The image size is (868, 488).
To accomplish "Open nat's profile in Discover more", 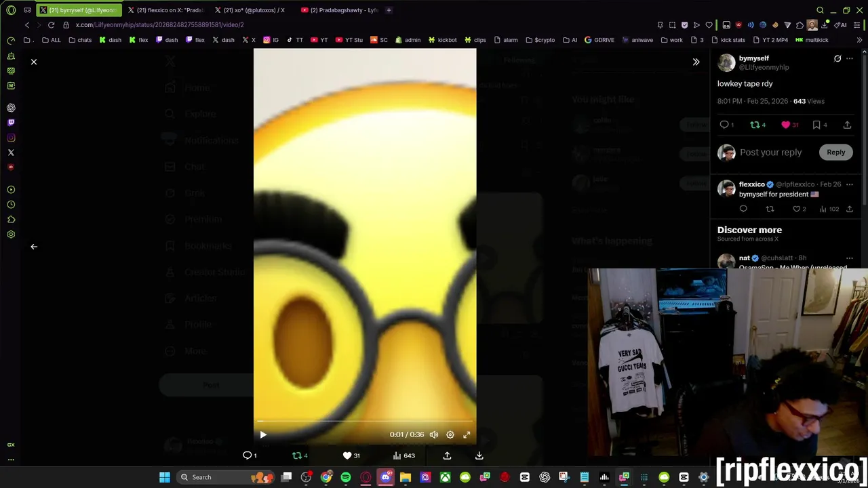I will click(x=745, y=258).
